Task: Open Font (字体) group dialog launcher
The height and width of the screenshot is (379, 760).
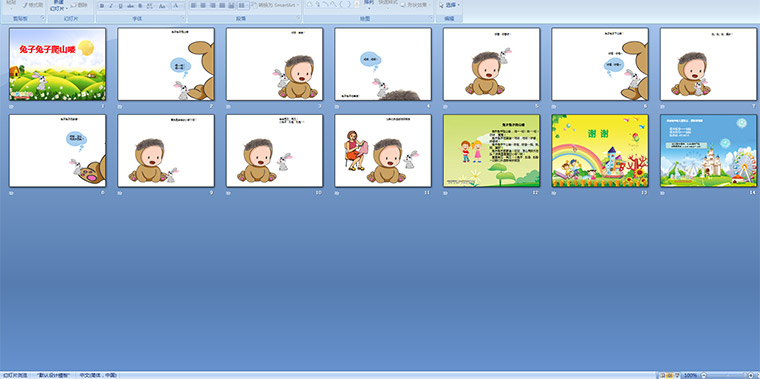Action: (x=183, y=18)
